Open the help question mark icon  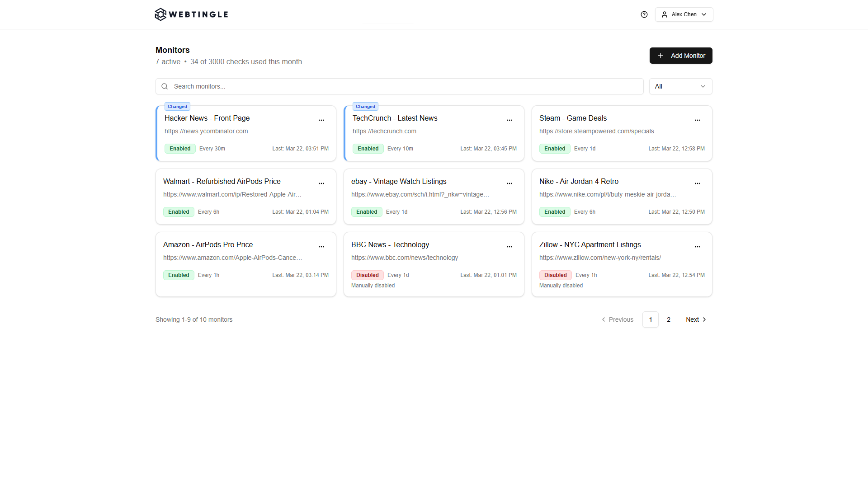[x=644, y=14]
